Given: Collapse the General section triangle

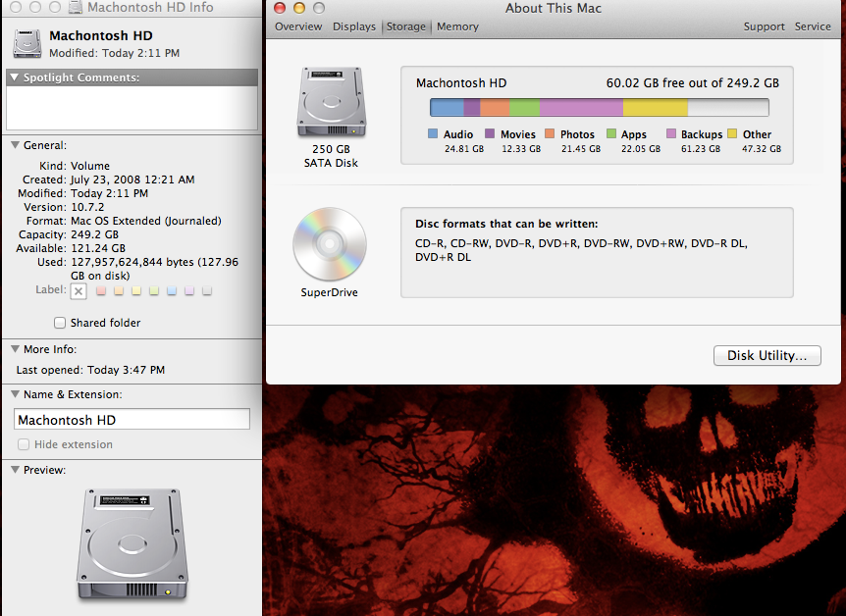Looking at the screenshot, I should click(x=15, y=145).
